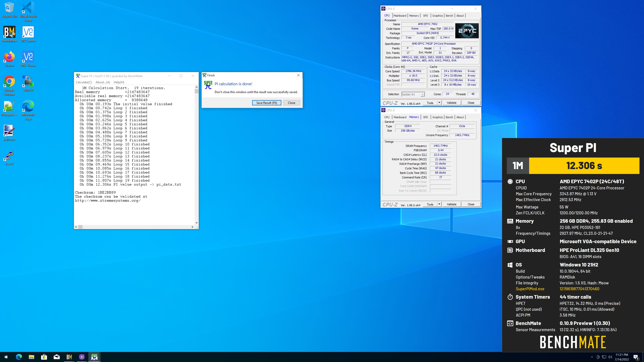644x362 pixels.
Task: Open Memory tab in top CPU-Z window
Action: point(414,15)
